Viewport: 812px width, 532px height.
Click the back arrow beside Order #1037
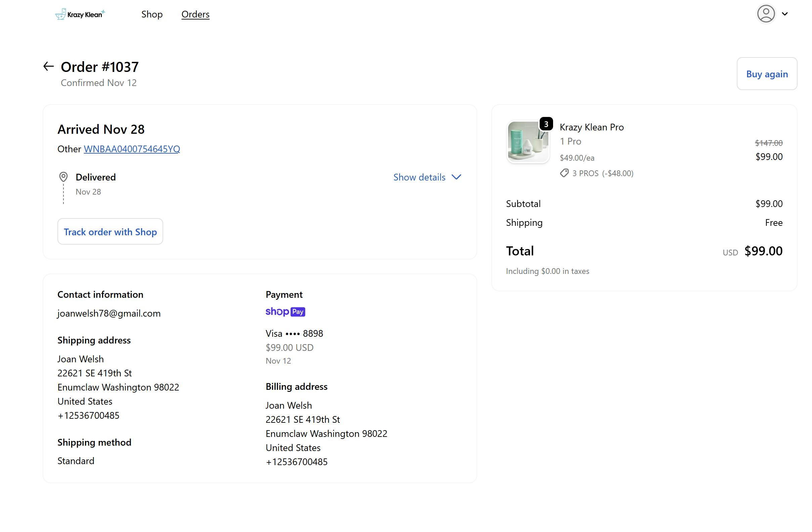48,66
